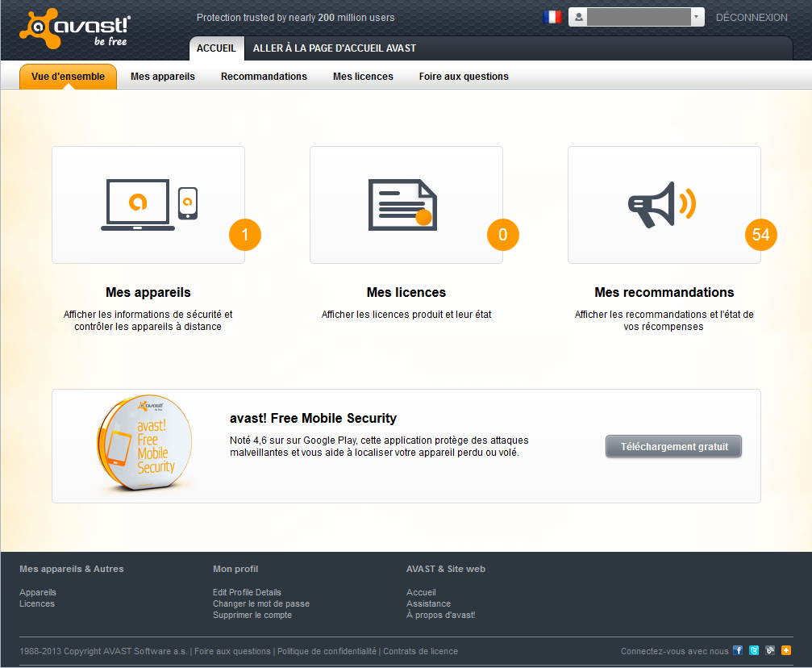
Task: Open the Foire aux questions tab
Action: (464, 77)
